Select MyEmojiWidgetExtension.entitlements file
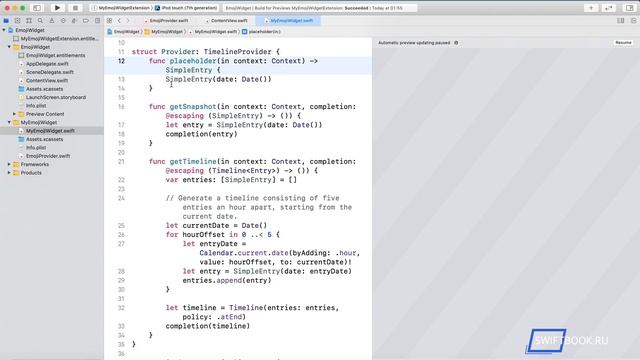The width and height of the screenshot is (640, 360). point(56,38)
